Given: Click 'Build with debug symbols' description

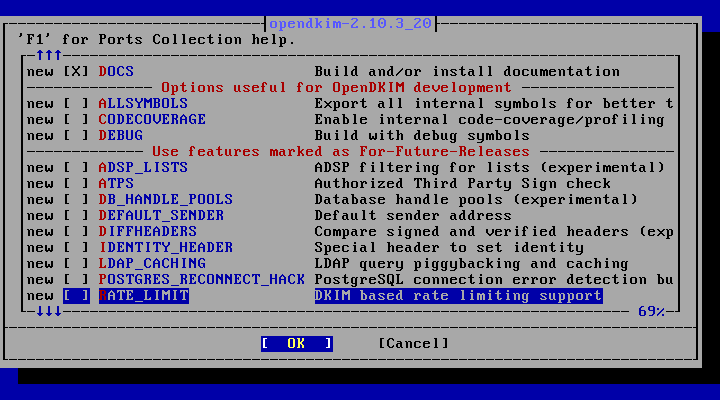Looking at the screenshot, I should click(x=422, y=136).
